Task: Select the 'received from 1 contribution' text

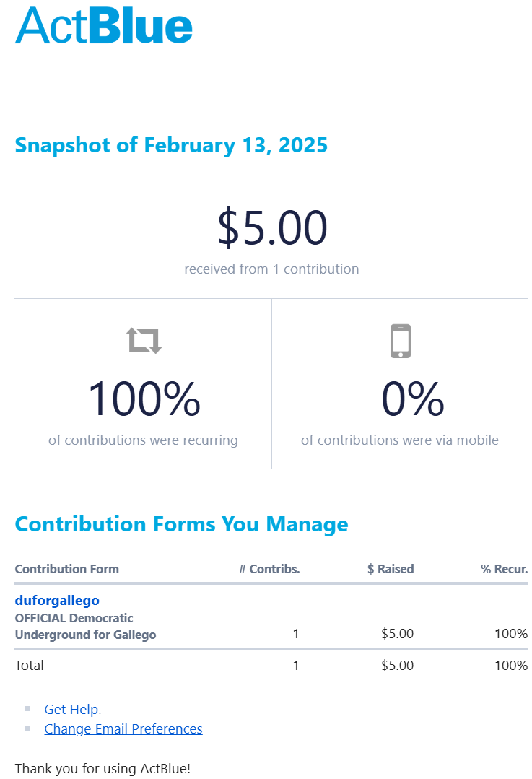Action: [x=271, y=269]
